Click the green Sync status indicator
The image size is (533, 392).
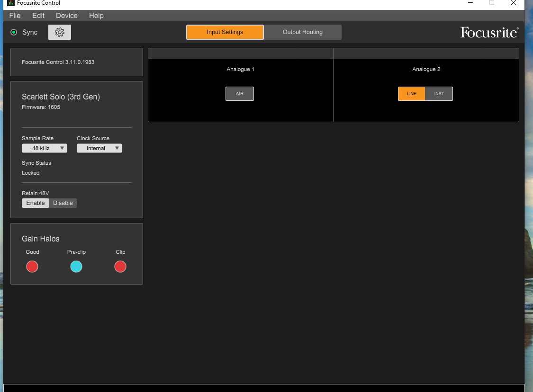point(14,32)
